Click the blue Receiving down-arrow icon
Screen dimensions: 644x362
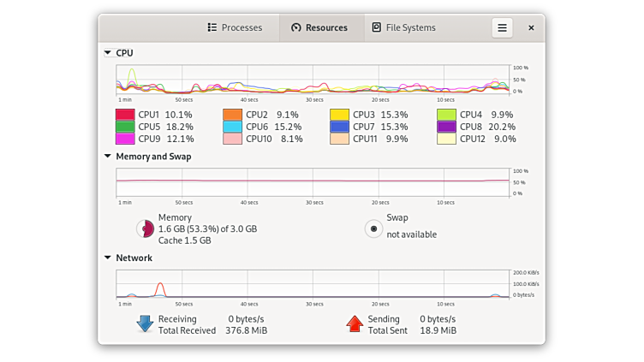145,323
